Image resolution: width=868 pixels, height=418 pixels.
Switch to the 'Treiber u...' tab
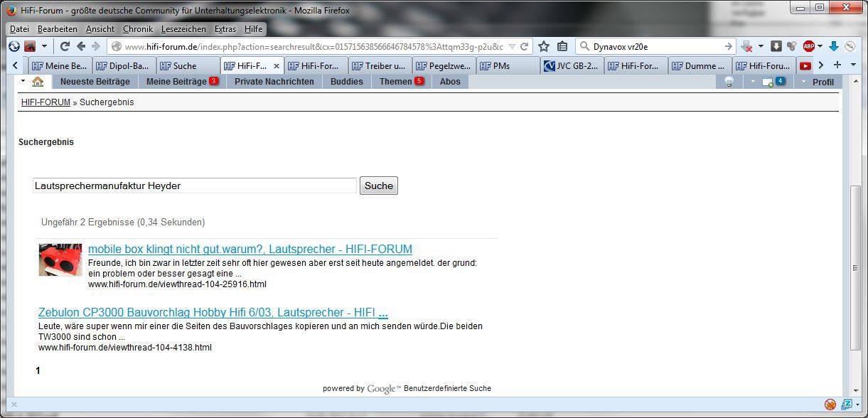click(380, 65)
